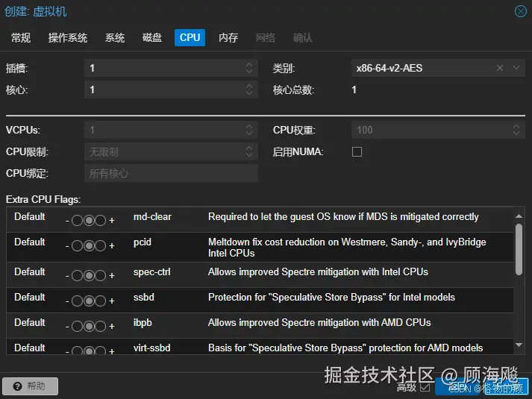Increase the CPU限制 value
This screenshot has height=399, width=532.
click(x=249, y=148)
